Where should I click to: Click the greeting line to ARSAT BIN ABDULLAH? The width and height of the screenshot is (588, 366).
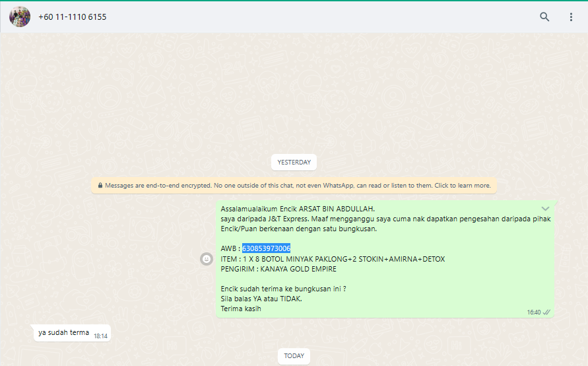[x=298, y=209]
